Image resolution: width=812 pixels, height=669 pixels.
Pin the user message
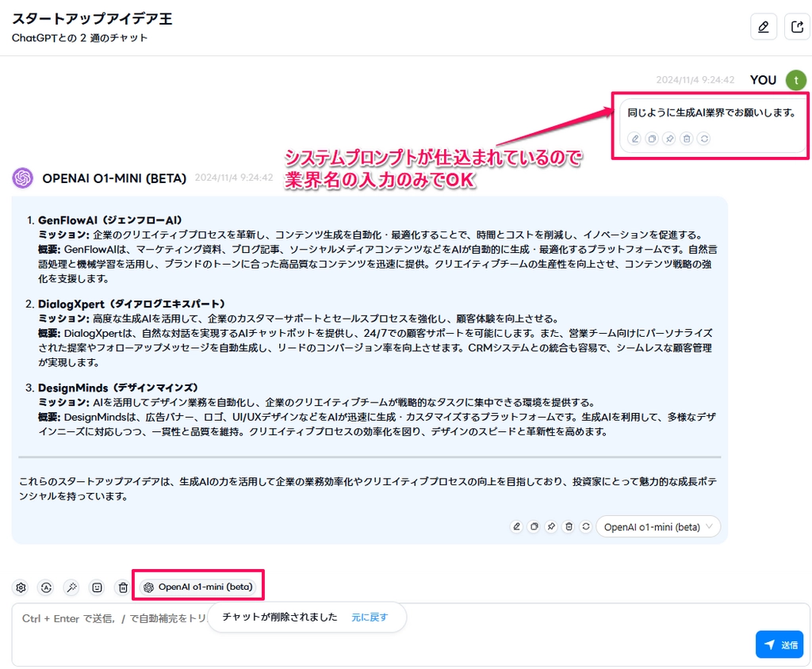(669, 139)
